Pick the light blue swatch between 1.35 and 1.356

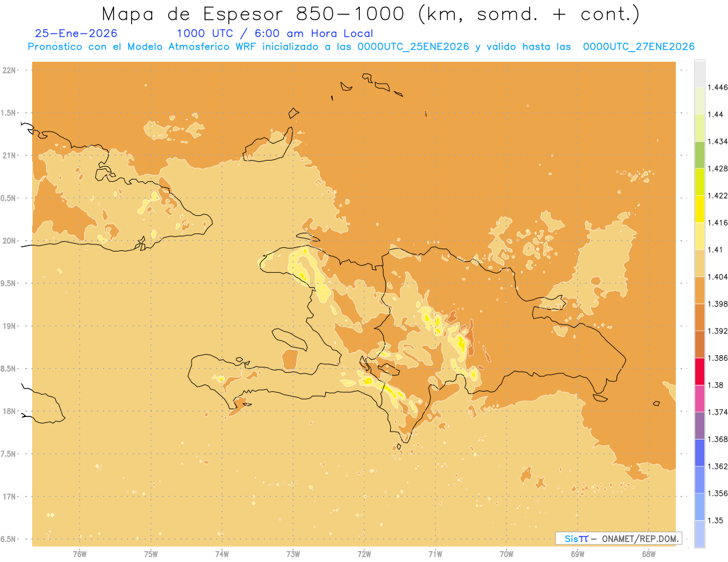699,507
